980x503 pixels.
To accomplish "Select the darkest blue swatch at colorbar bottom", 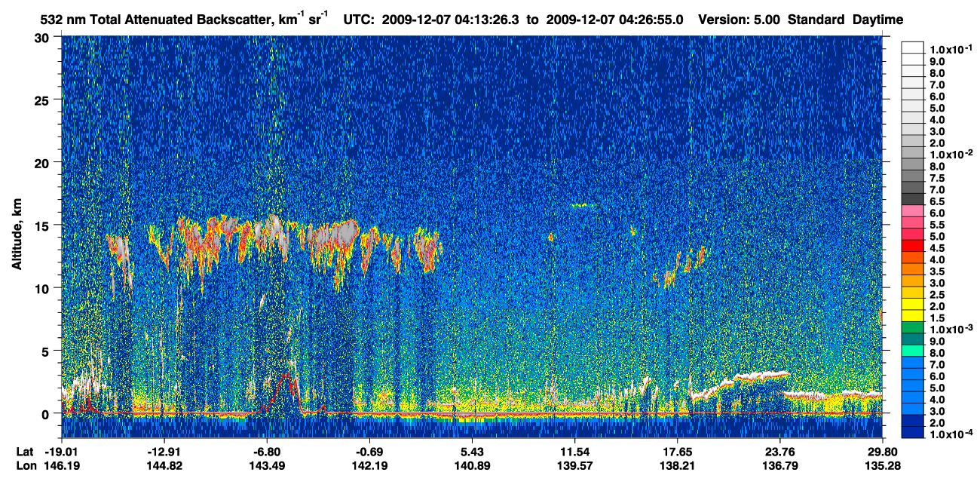I will [913, 431].
